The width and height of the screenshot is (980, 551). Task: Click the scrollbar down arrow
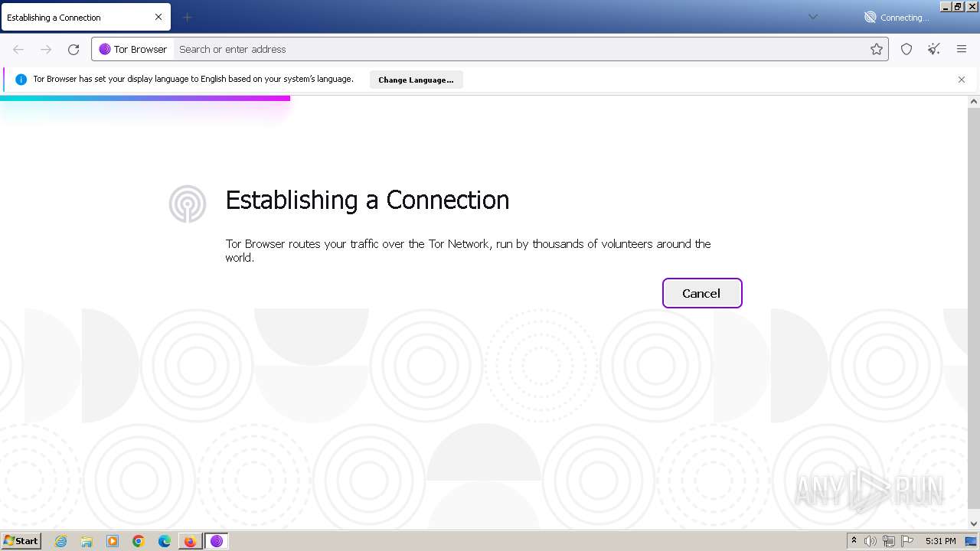[x=974, y=523]
